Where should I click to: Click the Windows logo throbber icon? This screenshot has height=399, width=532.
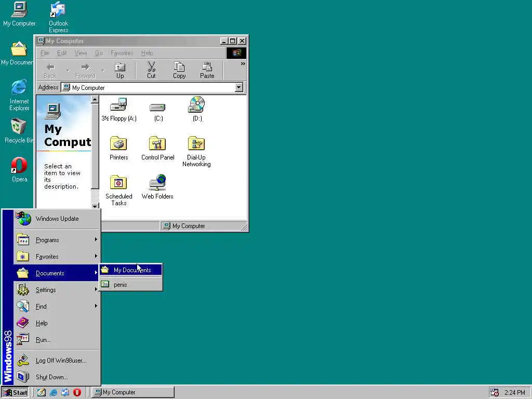coord(236,53)
